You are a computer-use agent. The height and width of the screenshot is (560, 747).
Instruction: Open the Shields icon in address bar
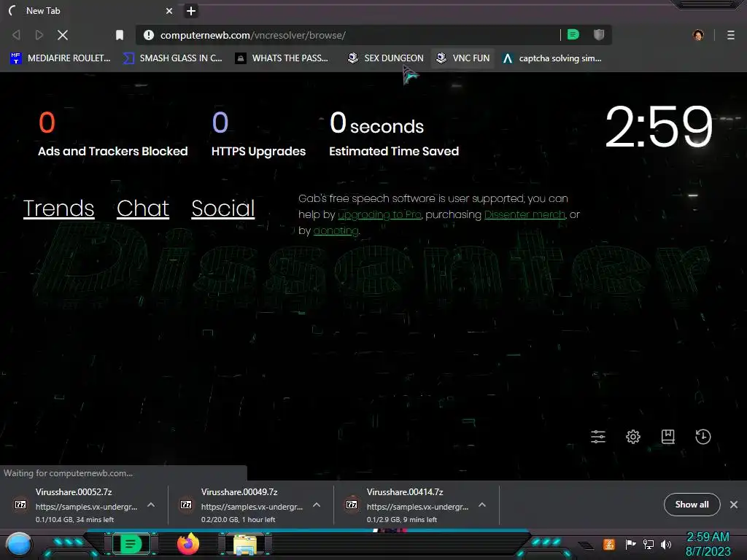click(x=599, y=34)
